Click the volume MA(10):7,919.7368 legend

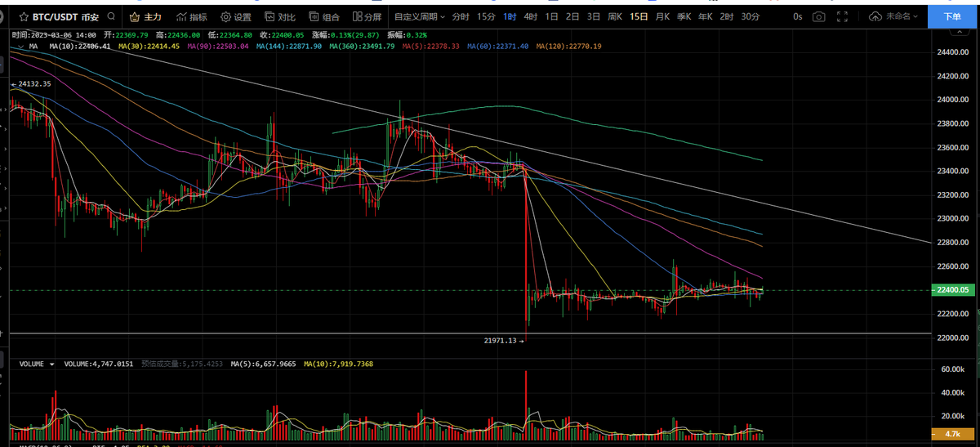(x=338, y=364)
